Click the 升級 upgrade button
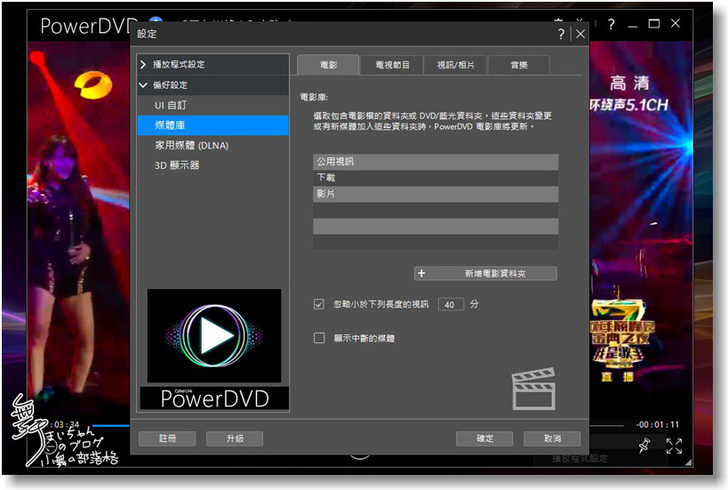 (233, 438)
